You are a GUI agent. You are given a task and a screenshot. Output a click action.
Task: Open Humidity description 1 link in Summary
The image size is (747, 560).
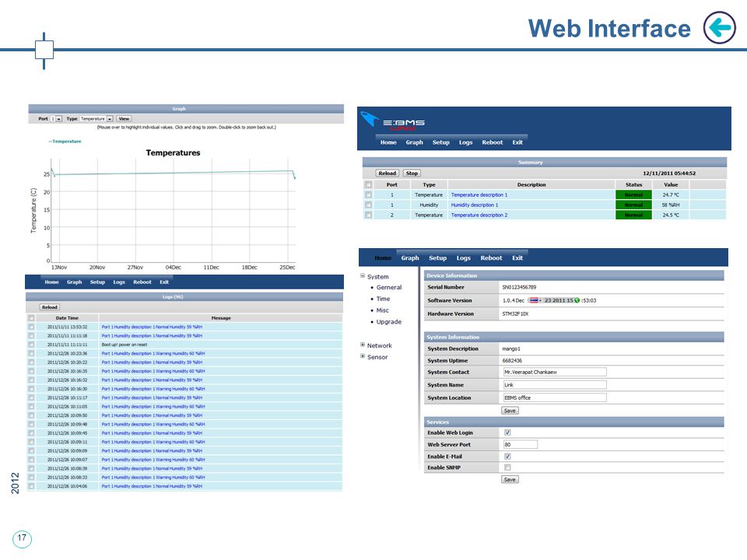[475, 205]
